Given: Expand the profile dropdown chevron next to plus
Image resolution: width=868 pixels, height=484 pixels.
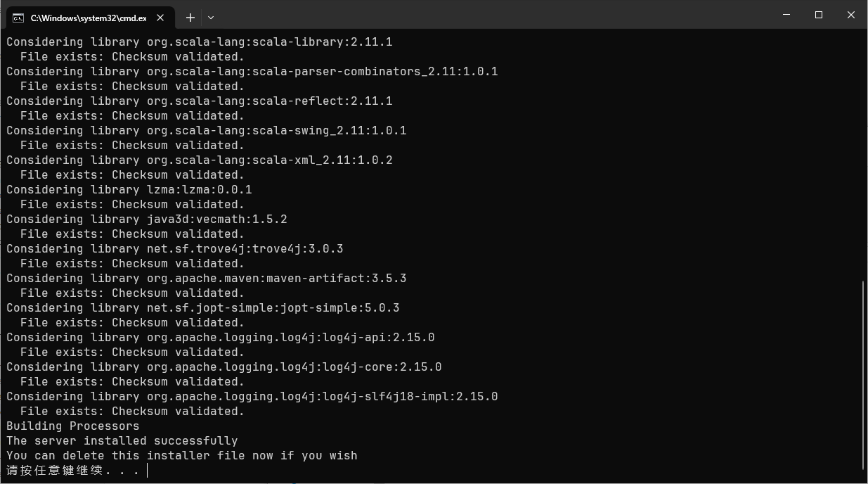Looking at the screenshot, I should (211, 18).
